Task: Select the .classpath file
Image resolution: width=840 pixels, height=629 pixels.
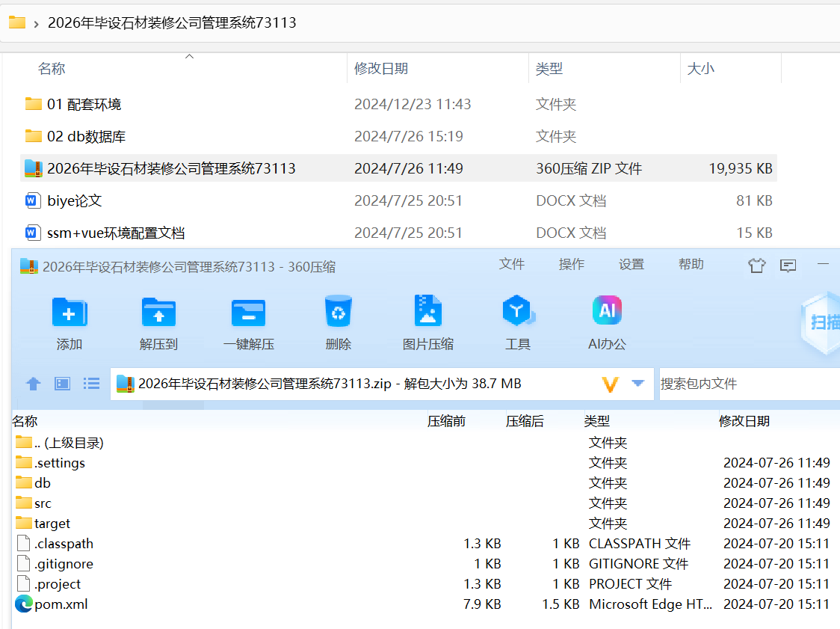Action: (x=55, y=544)
